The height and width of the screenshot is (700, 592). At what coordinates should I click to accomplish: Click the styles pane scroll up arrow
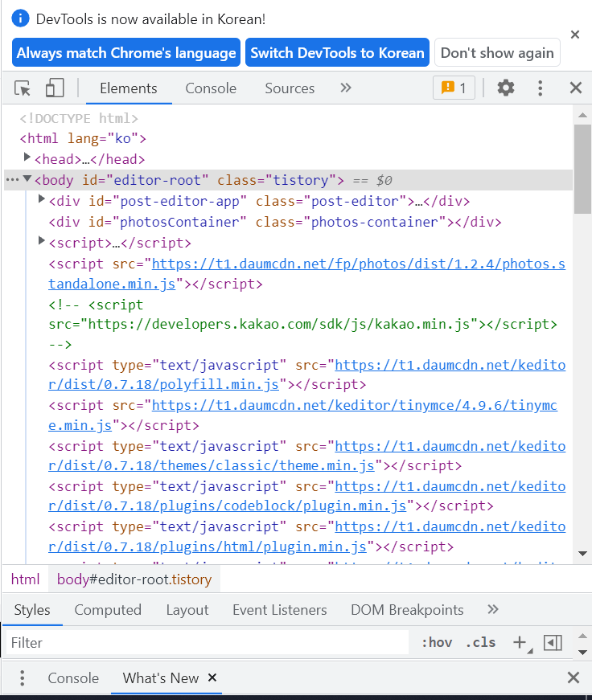[x=582, y=636]
